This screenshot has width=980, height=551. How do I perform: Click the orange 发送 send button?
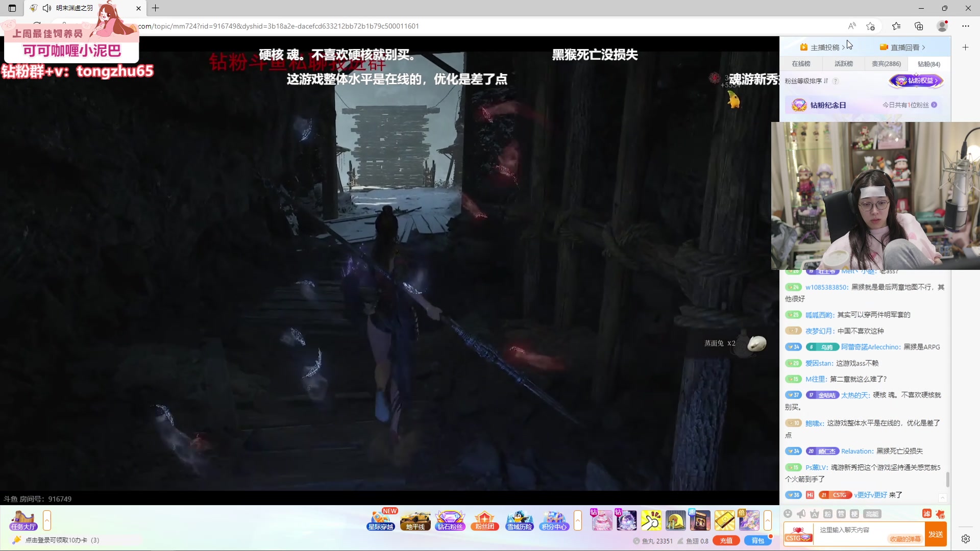(x=936, y=534)
